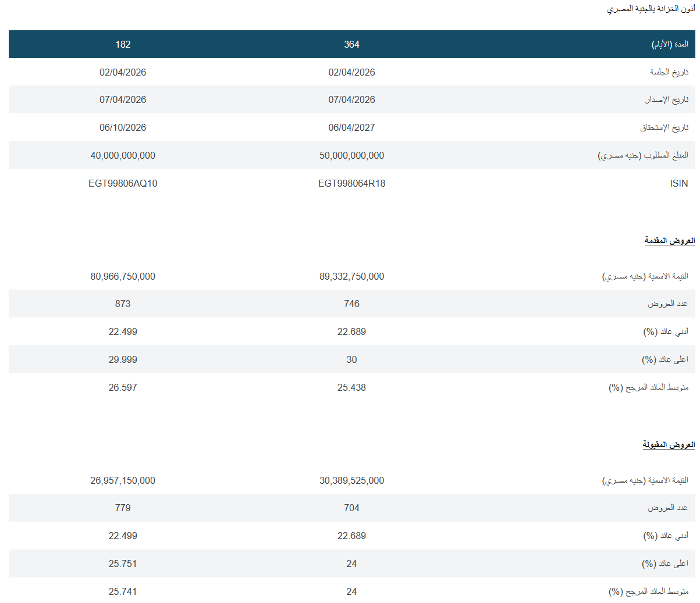Select ISIN code EGT998064R18
The image size is (700, 603).
[x=351, y=183]
